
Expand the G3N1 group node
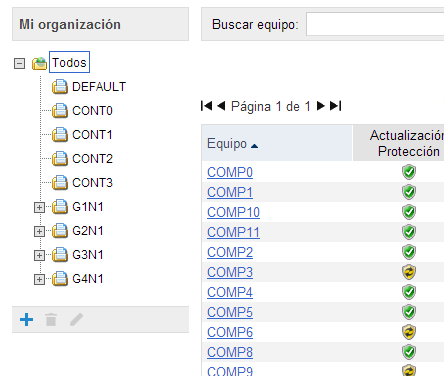pyautogui.click(x=39, y=255)
